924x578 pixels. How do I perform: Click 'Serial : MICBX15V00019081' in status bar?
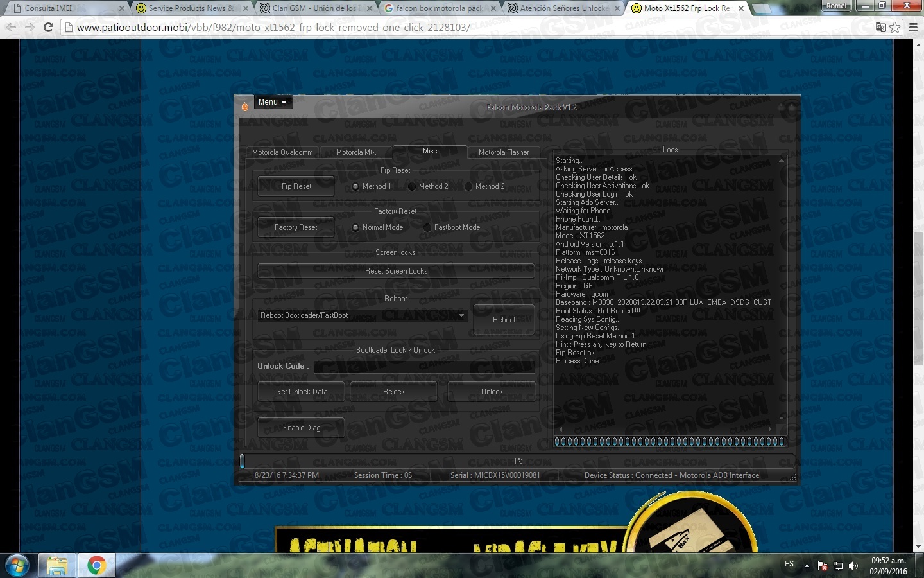pos(495,475)
